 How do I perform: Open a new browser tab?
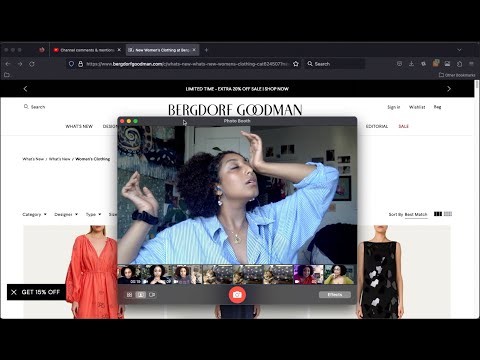point(206,50)
